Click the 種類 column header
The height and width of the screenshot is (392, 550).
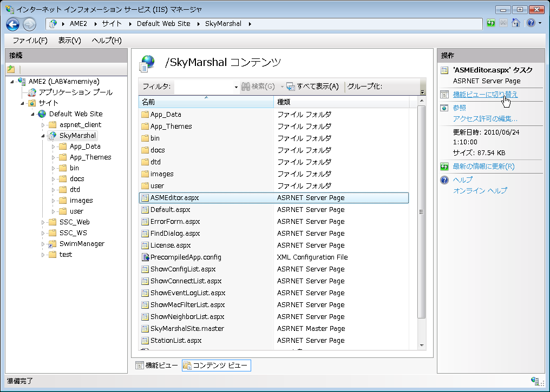[341, 102]
